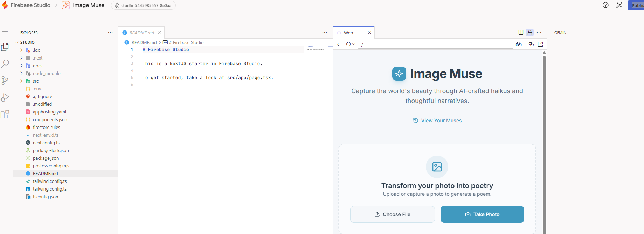Open web preview in new window
644x234 pixels.
tap(540, 44)
